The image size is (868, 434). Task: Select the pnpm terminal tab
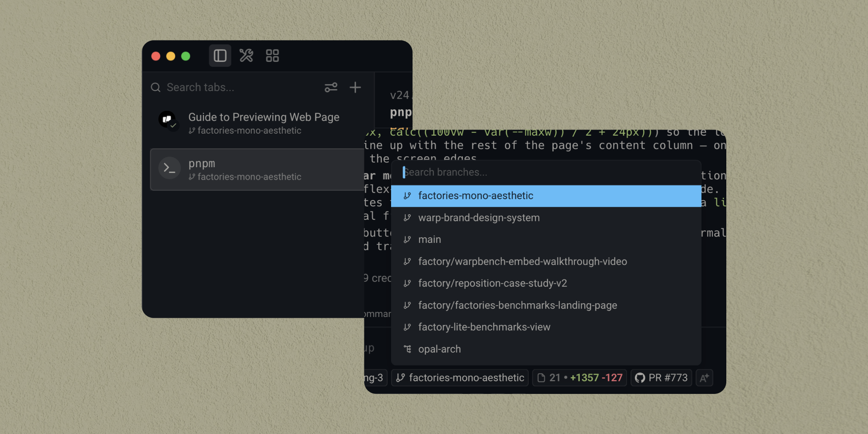click(257, 169)
